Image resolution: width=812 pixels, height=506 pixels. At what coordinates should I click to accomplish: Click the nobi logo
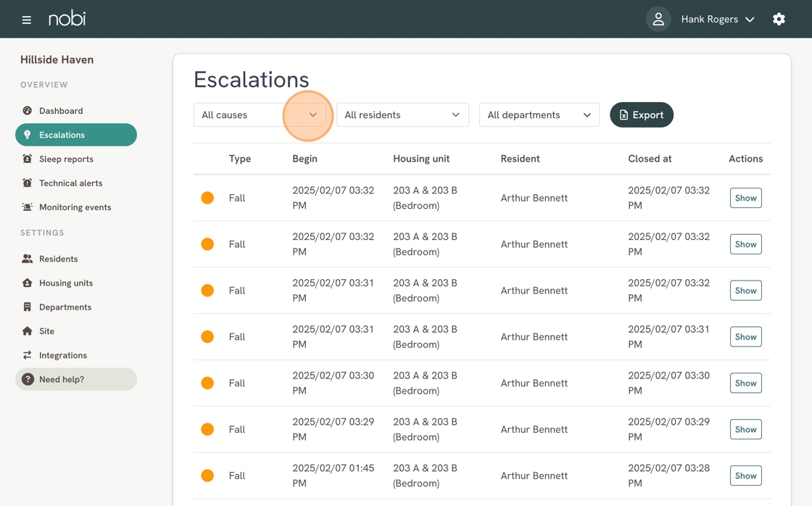[67, 19]
